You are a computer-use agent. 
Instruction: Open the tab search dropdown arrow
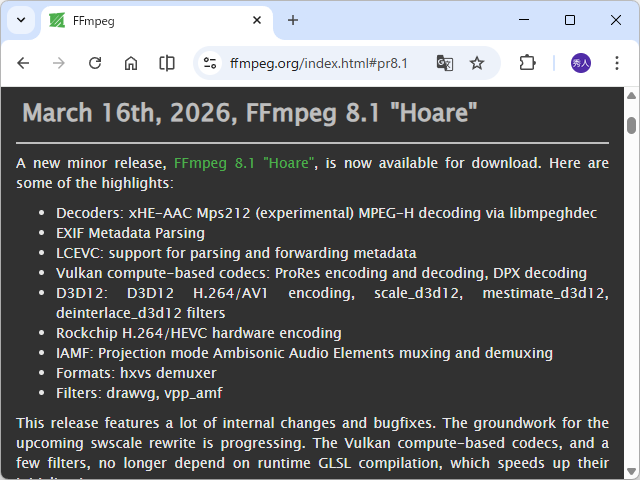tap(21, 20)
